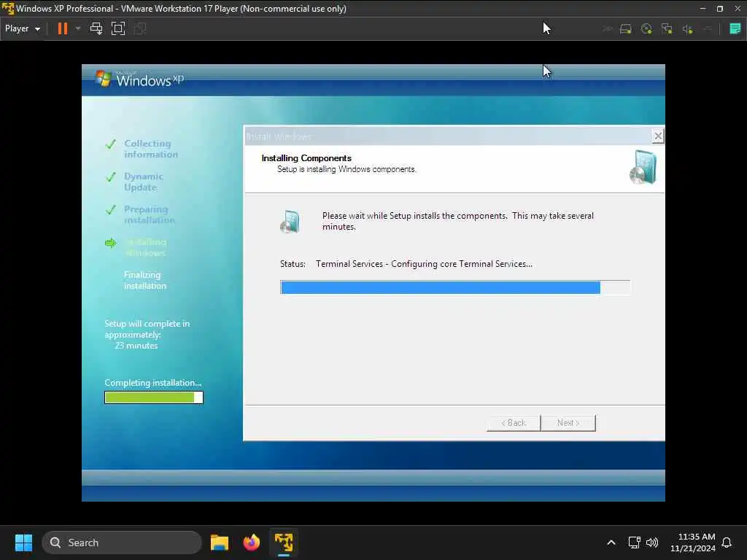Click the Installing Components heading

click(306, 158)
